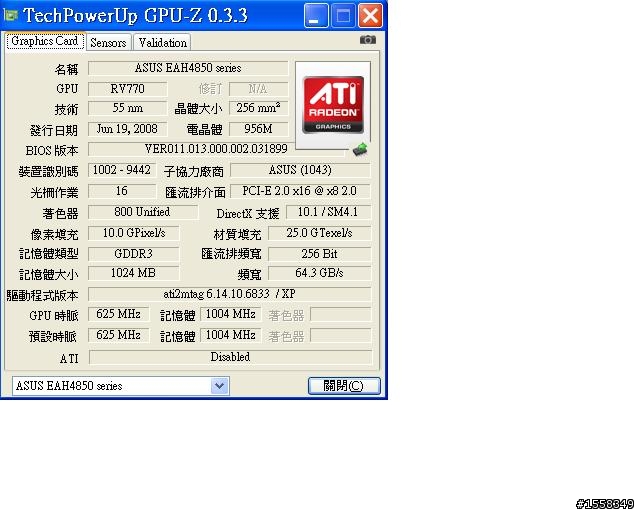The image size is (640, 512).
Task: Click the DirectX support 10.1 / SM4.1
Action: 328,212
